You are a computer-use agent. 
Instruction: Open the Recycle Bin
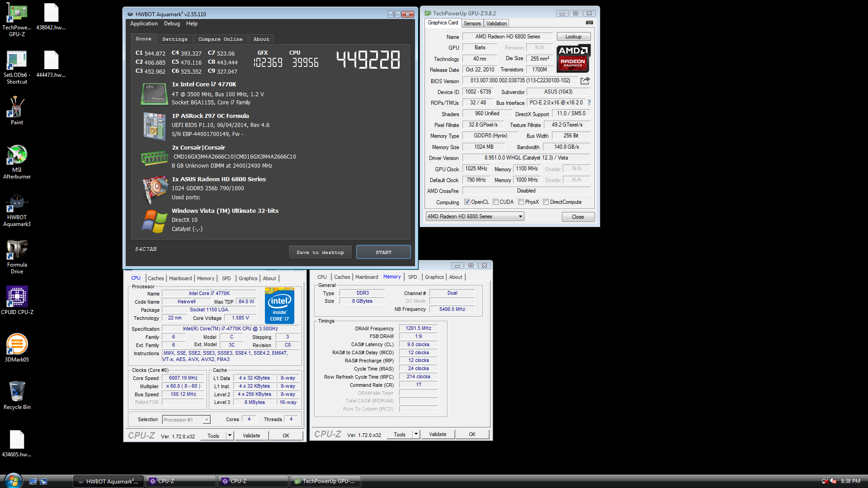pos(17,395)
